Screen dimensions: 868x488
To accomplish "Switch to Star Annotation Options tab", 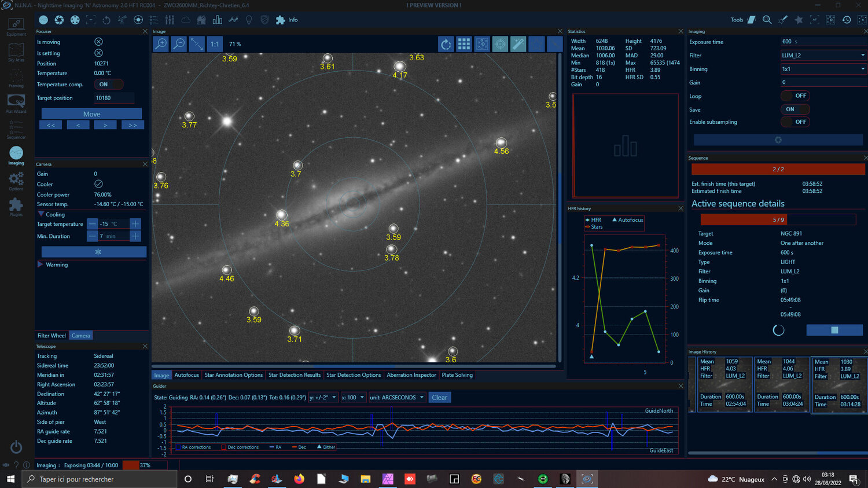I will pos(234,375).
